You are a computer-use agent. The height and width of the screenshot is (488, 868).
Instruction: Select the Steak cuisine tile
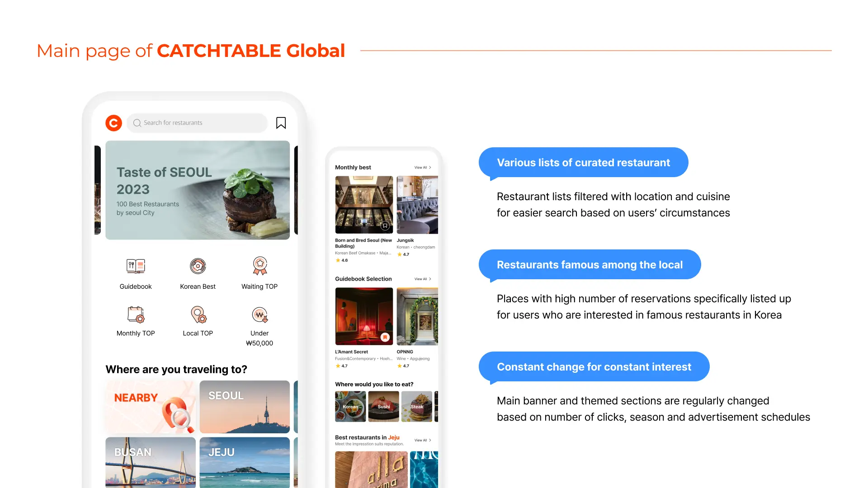[417, 407]
